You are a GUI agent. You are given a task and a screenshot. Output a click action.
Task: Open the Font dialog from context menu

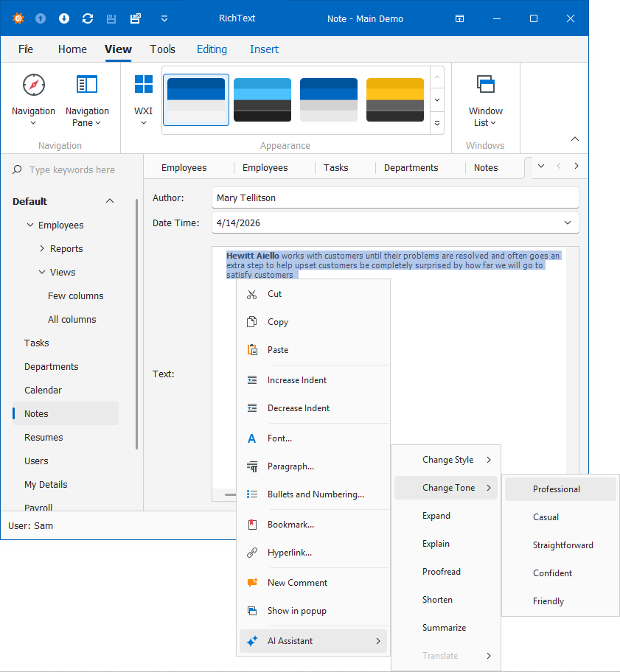coord(313,438)
